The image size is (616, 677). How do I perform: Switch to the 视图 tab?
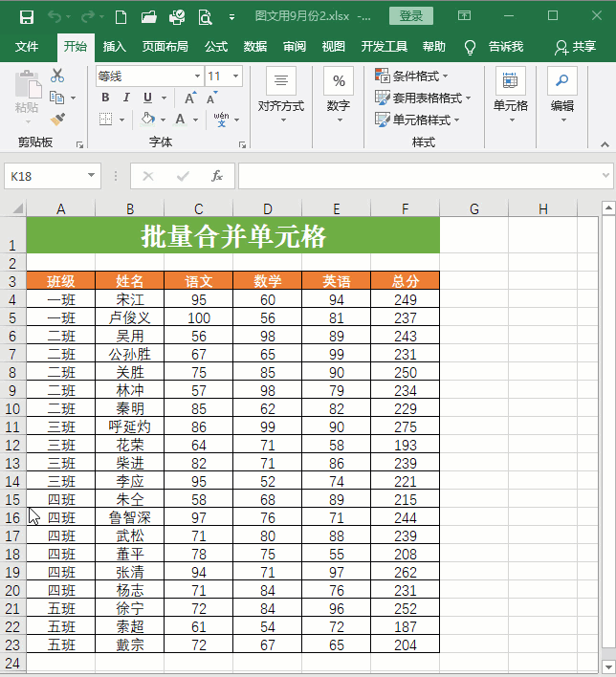coord(333,47)
